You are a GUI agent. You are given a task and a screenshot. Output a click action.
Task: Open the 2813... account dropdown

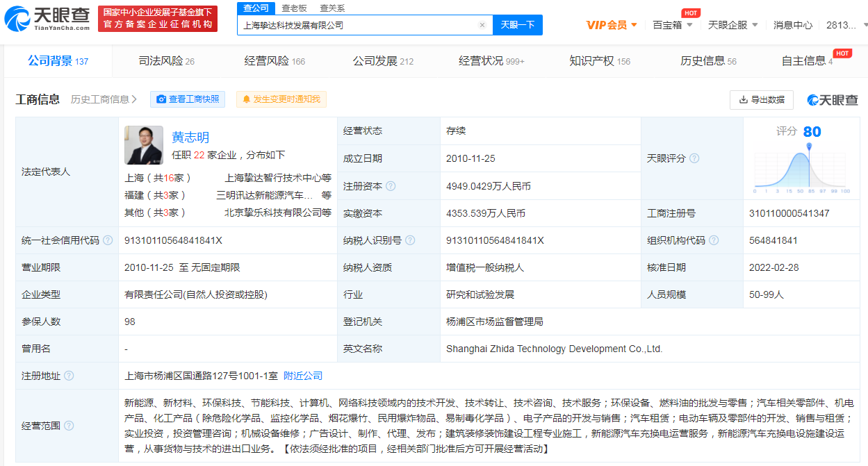pos(846,25)
